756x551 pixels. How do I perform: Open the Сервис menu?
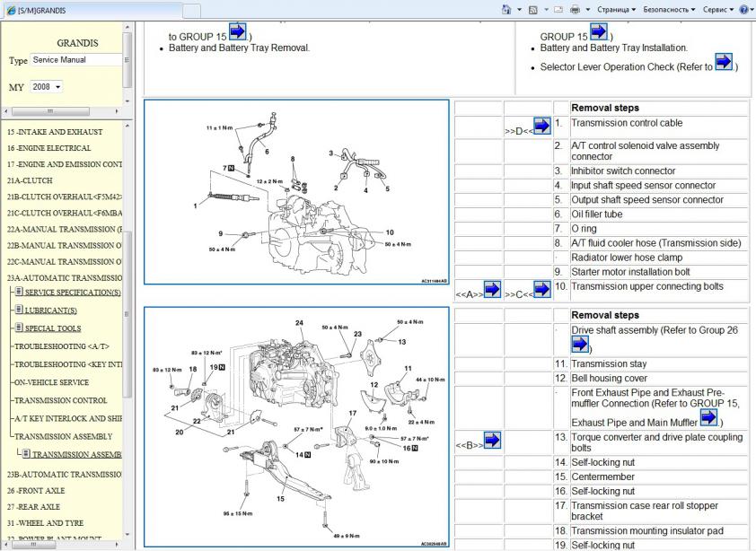(718, 9)
